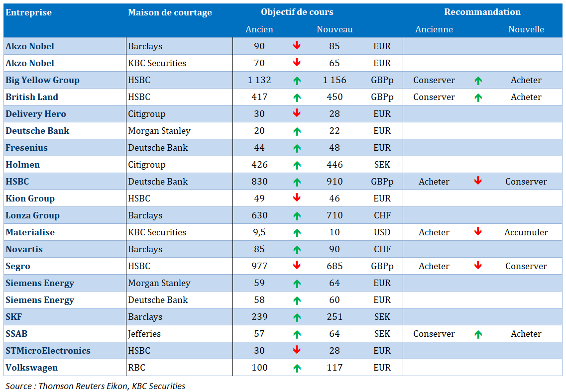Click the red down arrow in the Akzo Nobel KBC Securities row
The height and width of the screenshot is (392, 566).
click(x=297, y=62)
